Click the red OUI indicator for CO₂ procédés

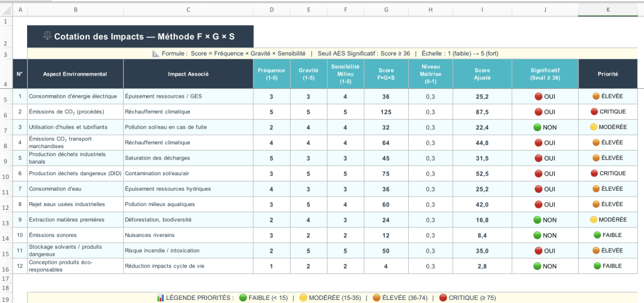pos(538,112)
